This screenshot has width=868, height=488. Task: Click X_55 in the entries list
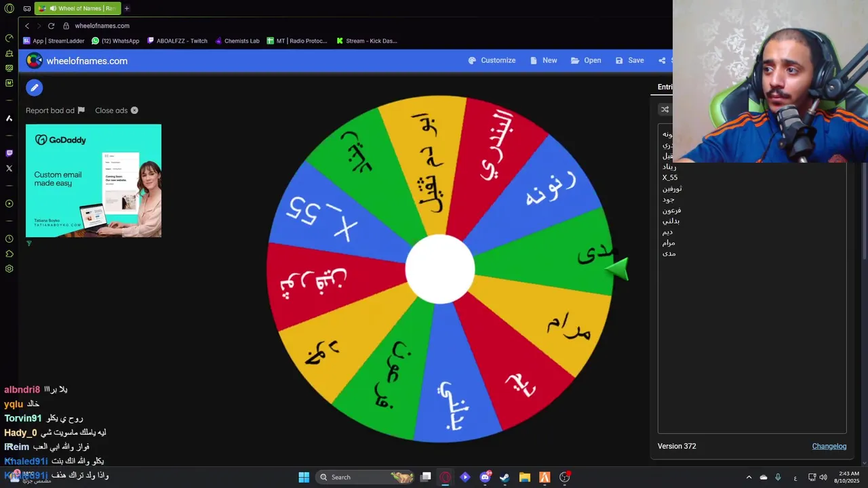tap(670, 178)
